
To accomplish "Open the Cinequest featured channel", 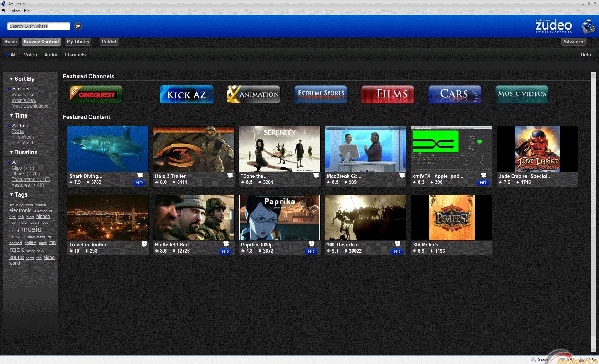I will (x=96, y=94).
